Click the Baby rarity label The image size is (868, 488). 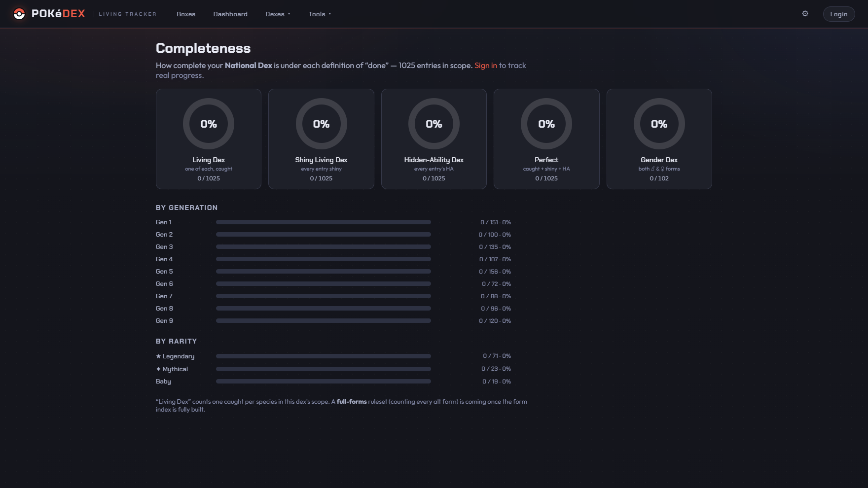tap(163, 382)
